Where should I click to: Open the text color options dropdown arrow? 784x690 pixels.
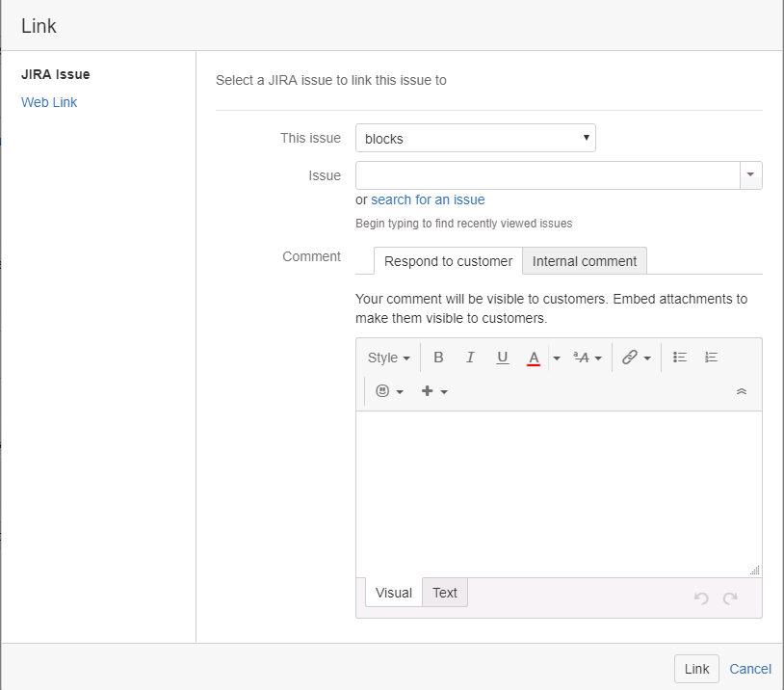[x=557, y=358]
